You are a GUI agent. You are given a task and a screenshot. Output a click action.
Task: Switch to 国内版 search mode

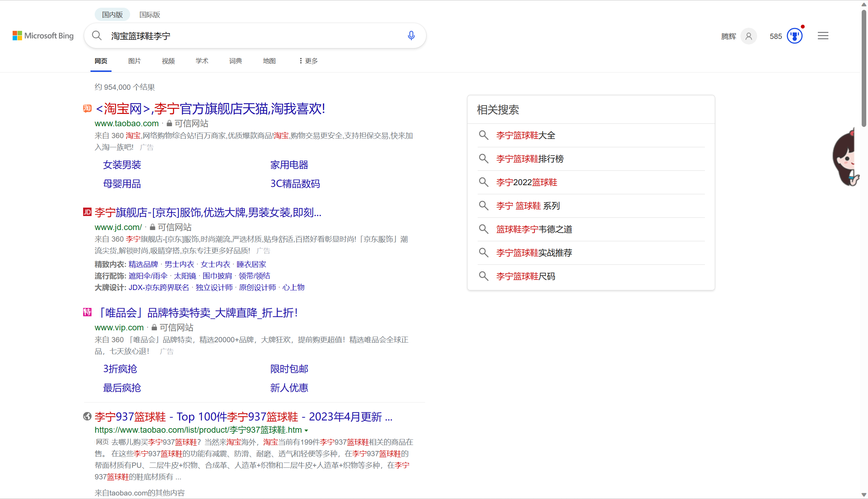coord(112,15)
